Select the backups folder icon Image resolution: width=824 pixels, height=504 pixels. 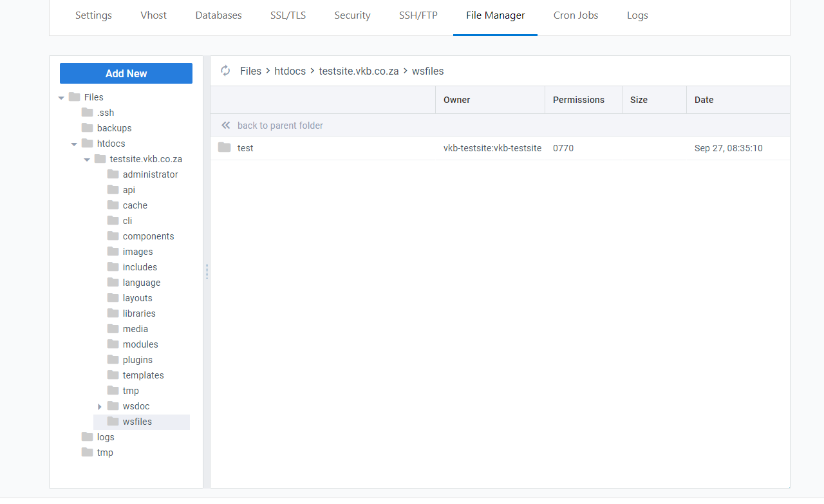(86, 127)
